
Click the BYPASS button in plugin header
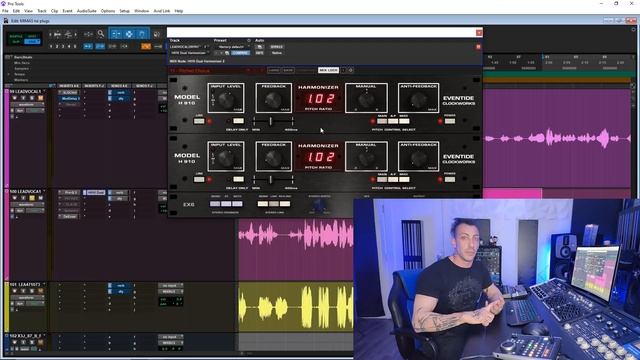click(x=276, y=47)
